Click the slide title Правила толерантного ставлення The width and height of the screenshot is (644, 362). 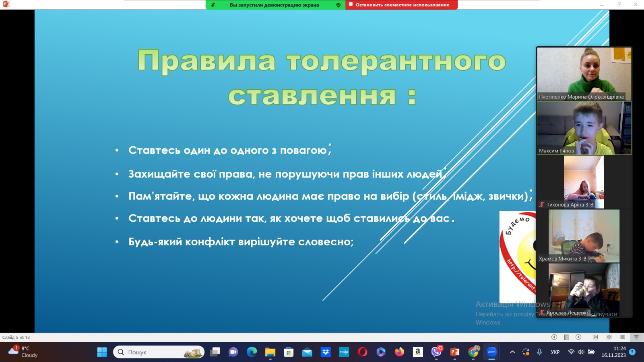(322, 77)
